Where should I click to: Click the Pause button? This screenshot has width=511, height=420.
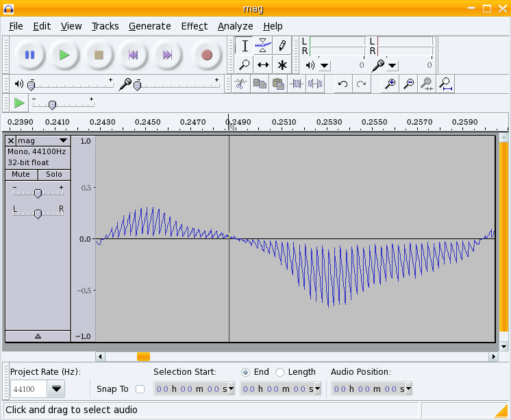[x=29, y=55]
